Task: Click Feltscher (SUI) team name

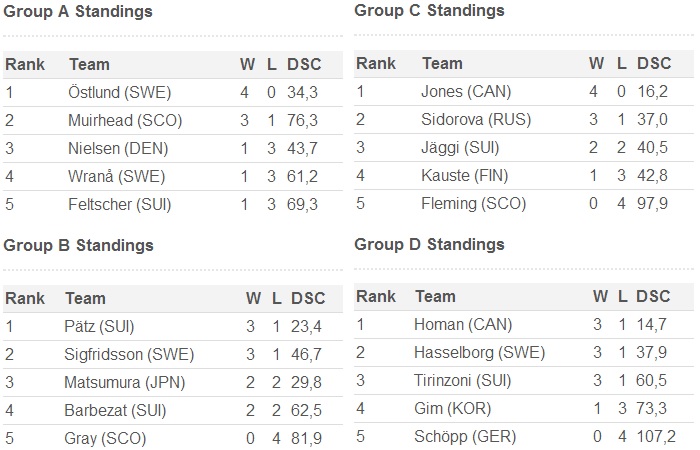Action: pyautogui.click(x=120, y=204)
